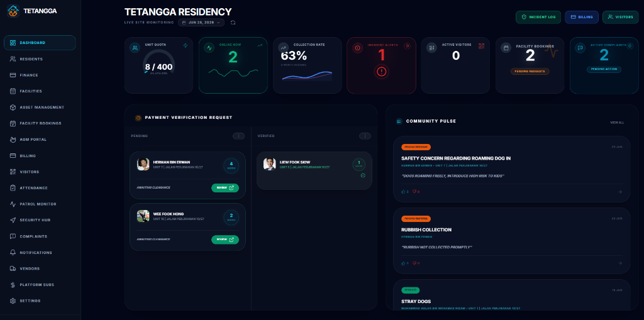Click the Attendance clipboard icon

(x=13, y=188)
